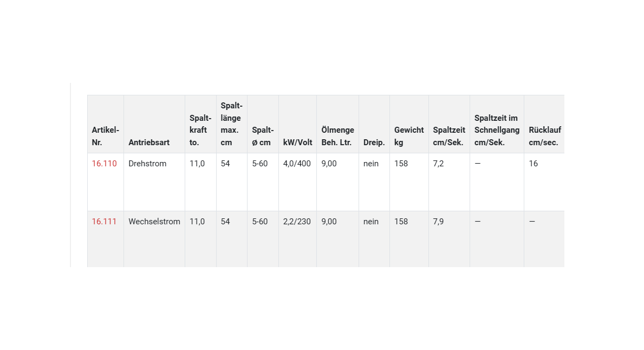Click the Rücklauf value 16

point(534,164)
